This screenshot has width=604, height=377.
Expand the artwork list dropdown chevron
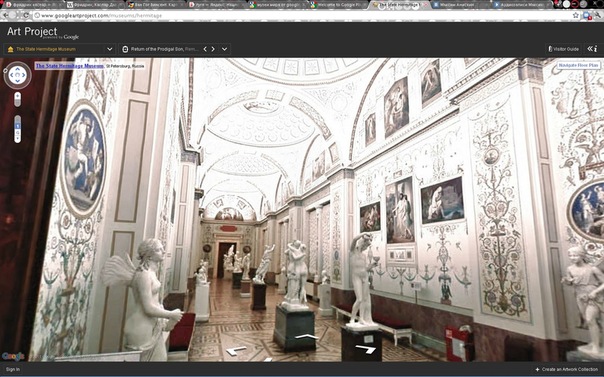point(224,49)
